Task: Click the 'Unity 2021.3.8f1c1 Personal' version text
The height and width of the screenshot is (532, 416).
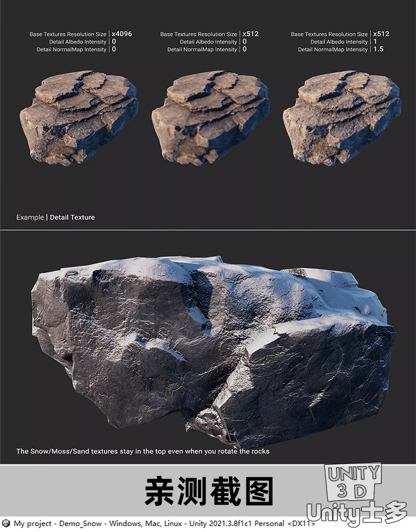Action: pyautogui.click(x=237, y=524)
